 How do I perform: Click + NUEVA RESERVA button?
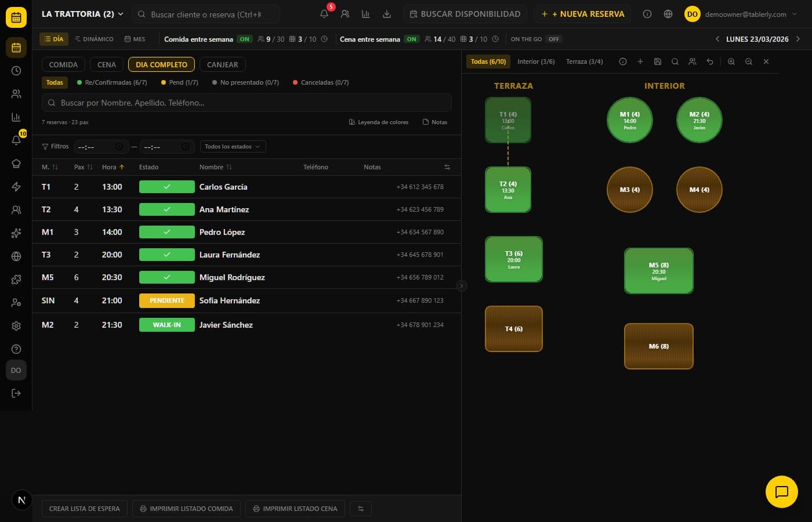pos(583,14)
